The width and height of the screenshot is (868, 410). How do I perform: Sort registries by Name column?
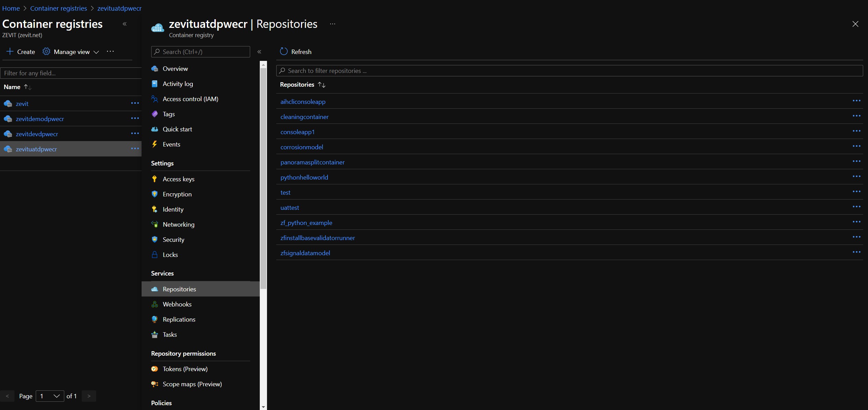pos(17,87)
